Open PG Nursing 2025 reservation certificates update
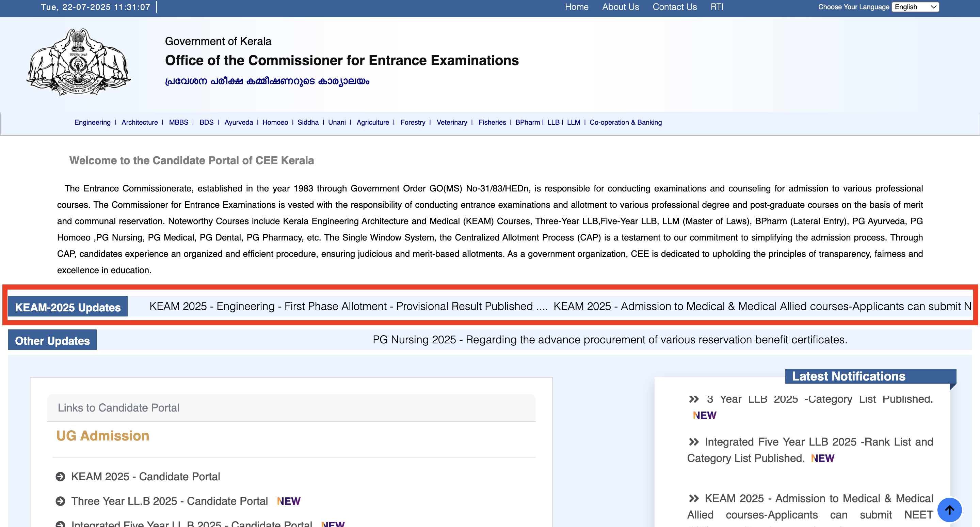 610,340
